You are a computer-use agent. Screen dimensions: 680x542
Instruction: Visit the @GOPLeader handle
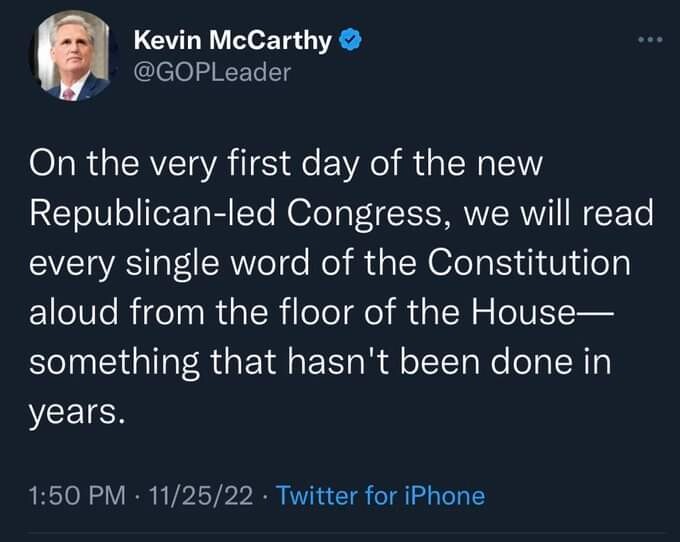click(x=212, y=72)
